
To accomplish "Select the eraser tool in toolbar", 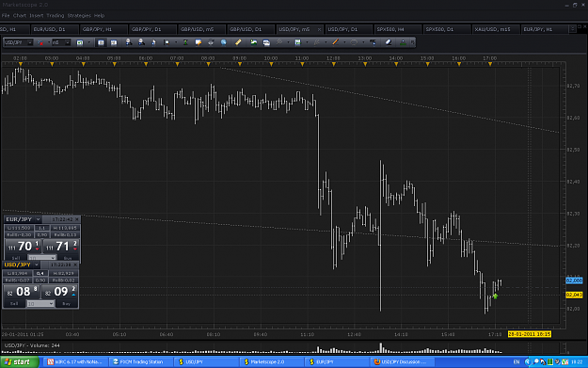I will coord(389,42).
